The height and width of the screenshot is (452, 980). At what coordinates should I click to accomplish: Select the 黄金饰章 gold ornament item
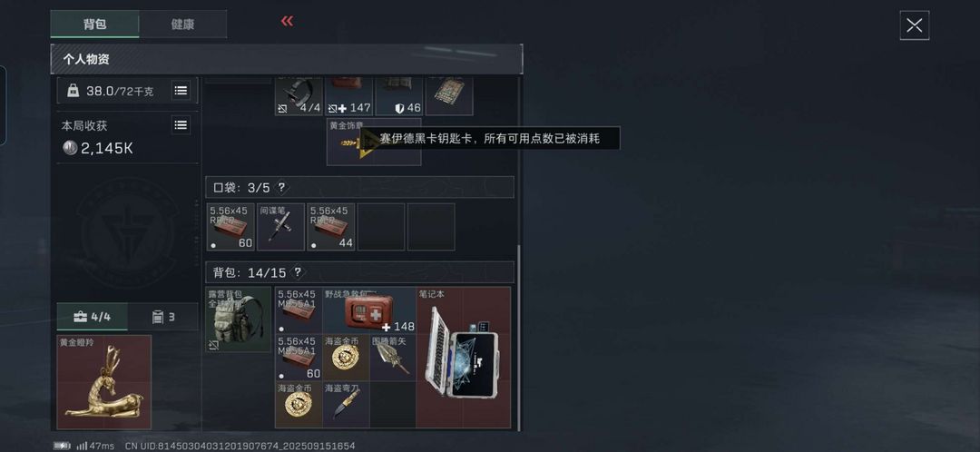(x=374, y=142)
